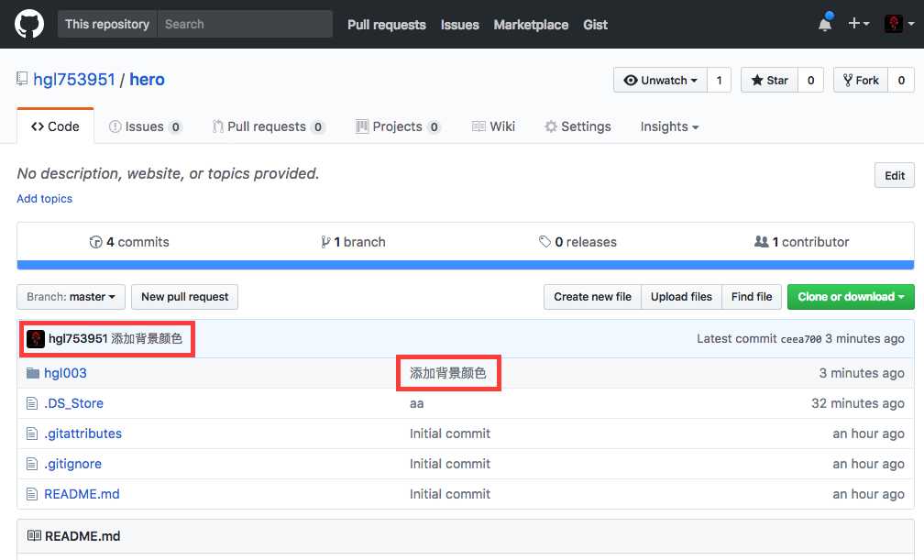Switch to the Issues tab
This screenshot has height=560, width=924.
145,126
